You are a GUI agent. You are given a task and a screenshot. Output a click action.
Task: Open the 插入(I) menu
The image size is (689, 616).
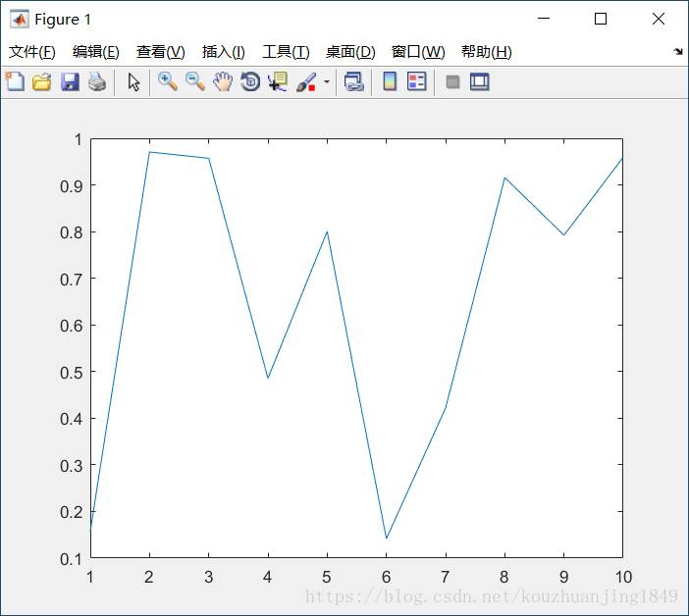coord(223,52)
